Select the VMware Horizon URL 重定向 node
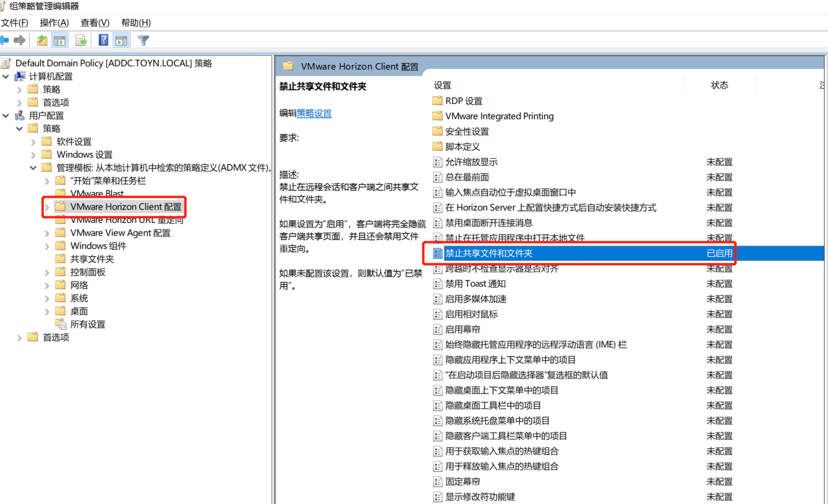Viewport: 828px width, 504px height. click(127, 220)
